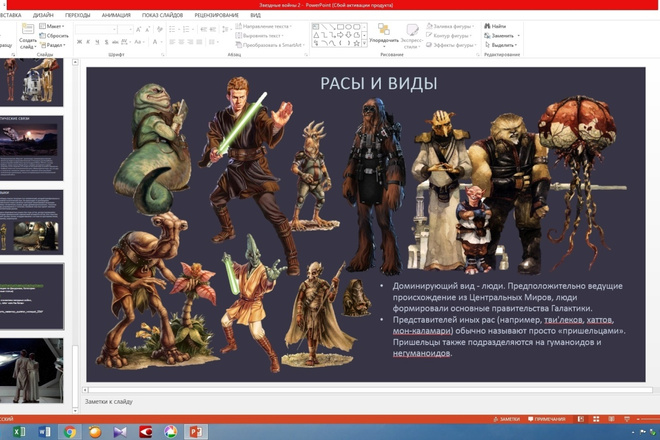Open the Раздел section dropdown
The image size is (660, 440).
[53, 45]
